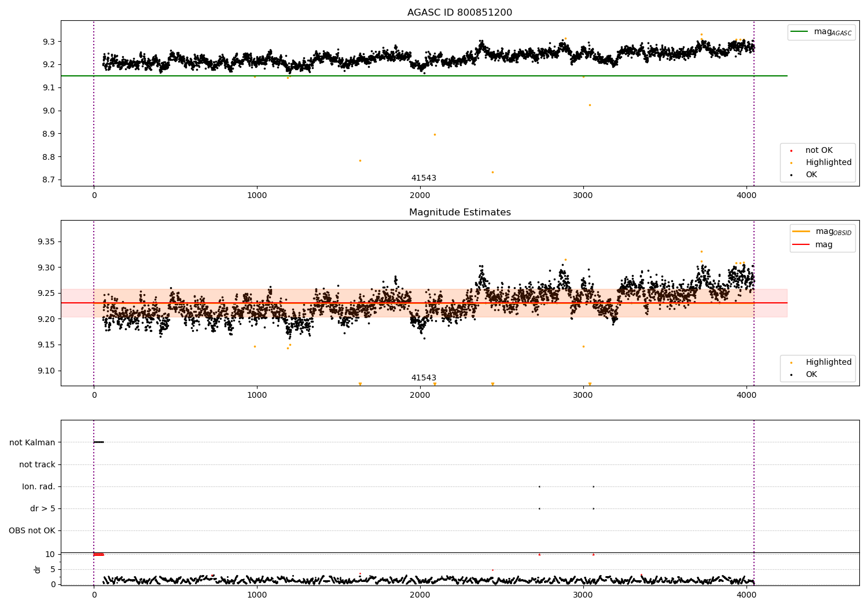This screenshot has height=608, width=868.
Task: Select the red 'not OK' legend marker
Action: point(791,151)
